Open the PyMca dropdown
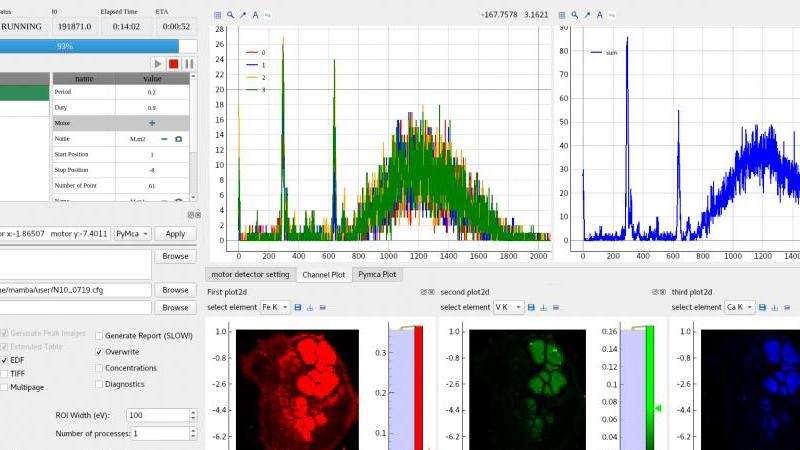Image resolution: width=800 pixels, height=450 pixels. [132, 234]
